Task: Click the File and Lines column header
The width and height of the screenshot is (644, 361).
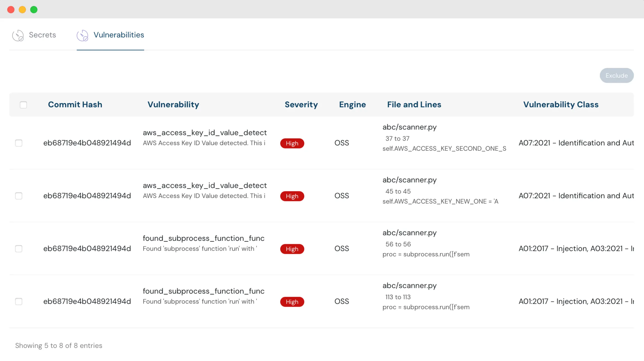Action: coord(414,104)
